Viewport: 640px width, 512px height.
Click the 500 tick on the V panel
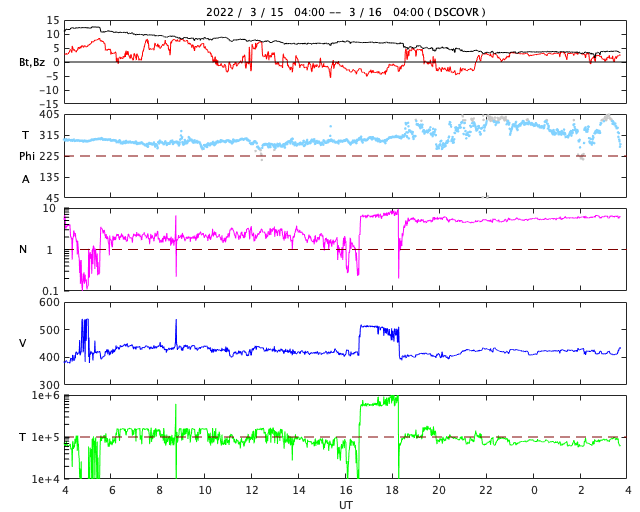(49, 330)
